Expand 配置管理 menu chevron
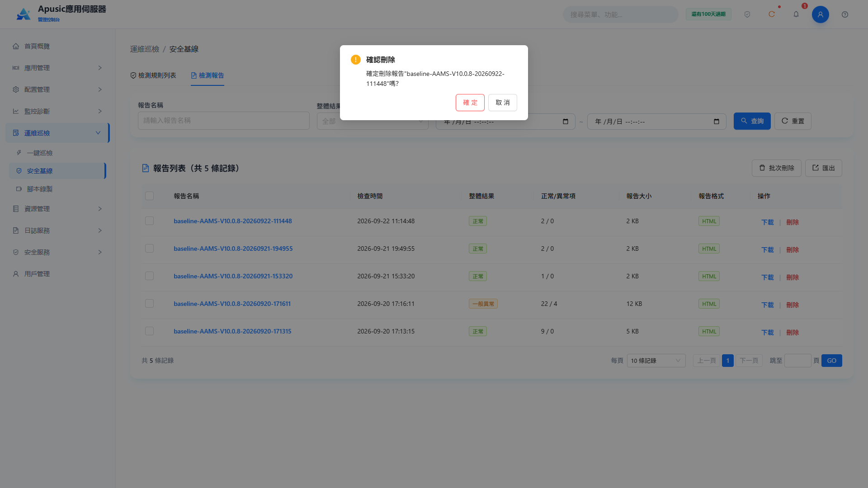 100,89
